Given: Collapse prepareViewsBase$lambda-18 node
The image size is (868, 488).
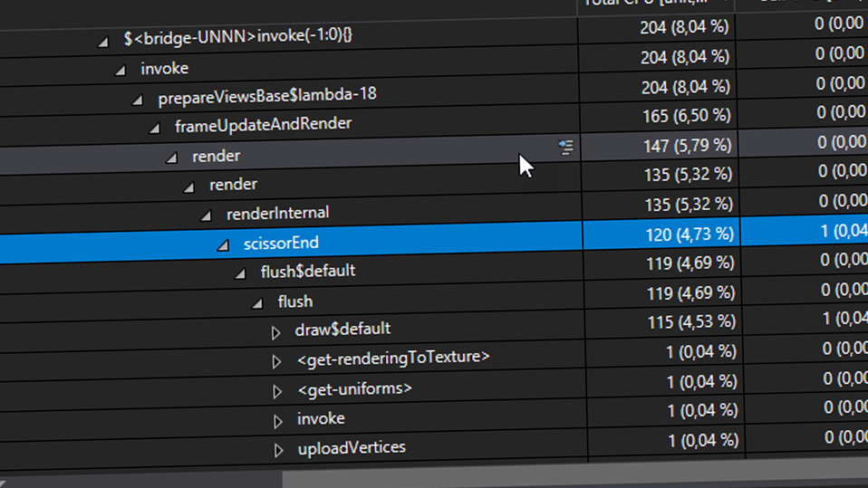Looking at the screenshot, I should point(138,100).
